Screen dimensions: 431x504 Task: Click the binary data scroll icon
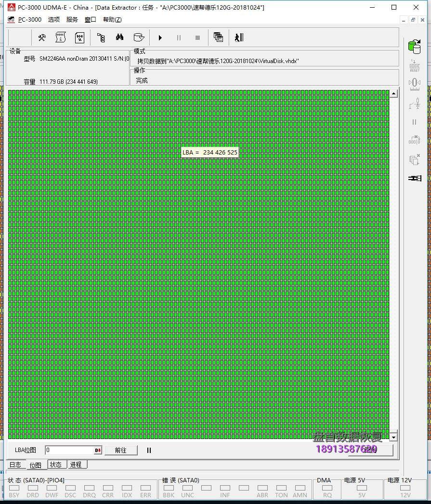point(61,38)
